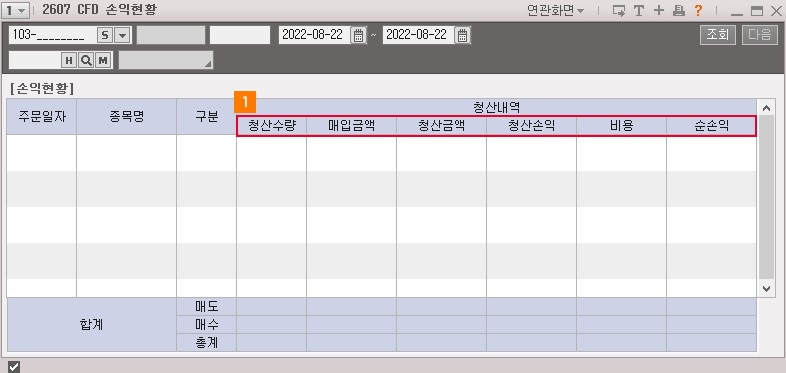Click the white password field next to account name
The height and width of the screenshot is (373, 786).
coord(240,35)
